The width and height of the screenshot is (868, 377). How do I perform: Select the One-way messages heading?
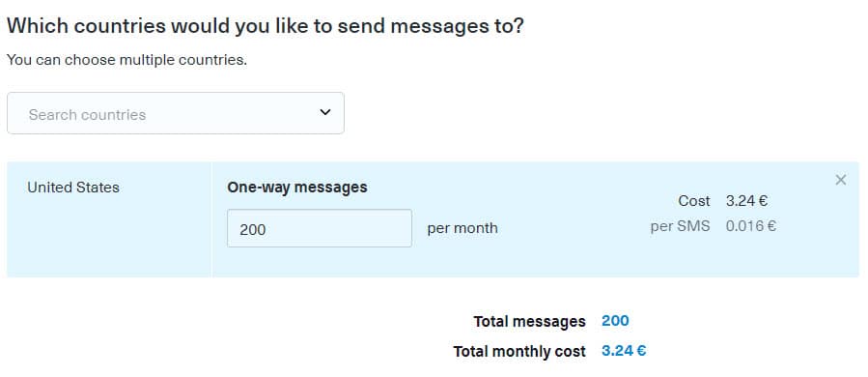(x=297, y=187)
